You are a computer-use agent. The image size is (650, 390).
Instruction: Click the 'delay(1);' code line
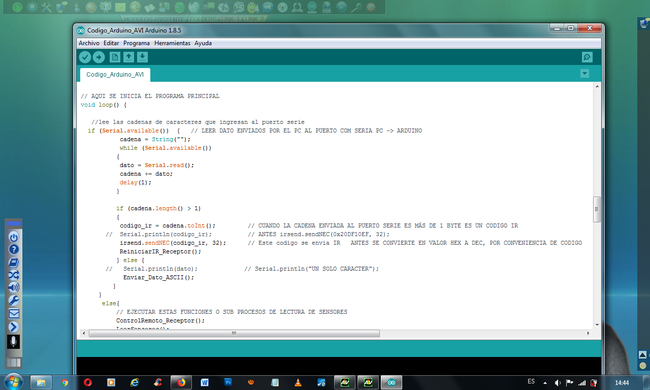136,182
